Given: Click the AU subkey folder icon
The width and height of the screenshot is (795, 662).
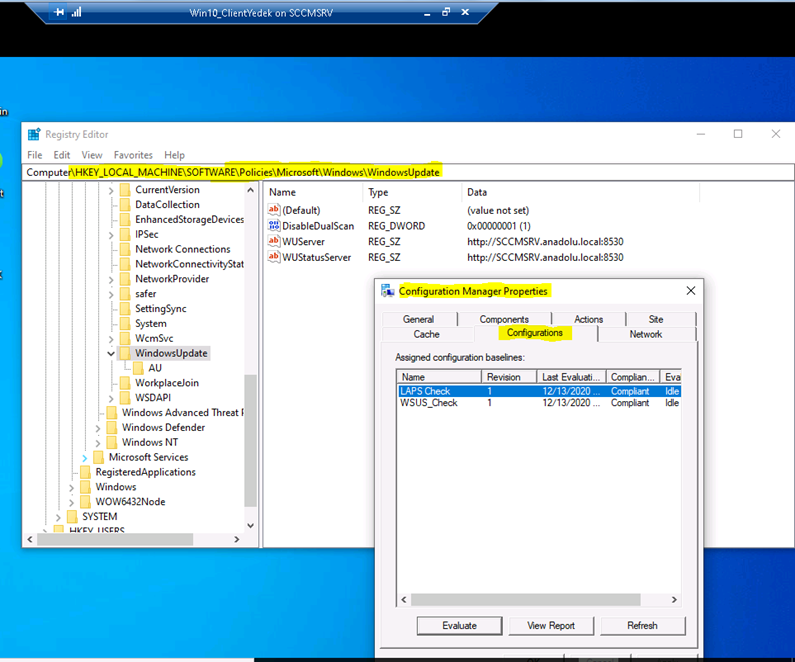Looking at the screenshot, I should pos(138,368).
